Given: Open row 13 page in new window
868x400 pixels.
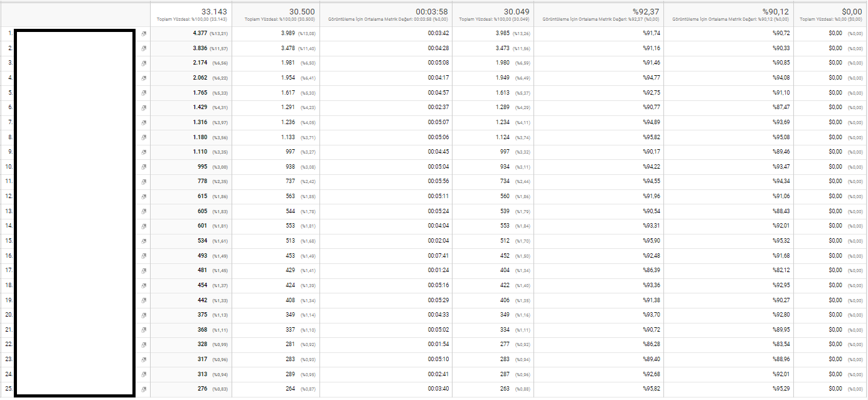Looking at the screenshot, I should [144, 211].
